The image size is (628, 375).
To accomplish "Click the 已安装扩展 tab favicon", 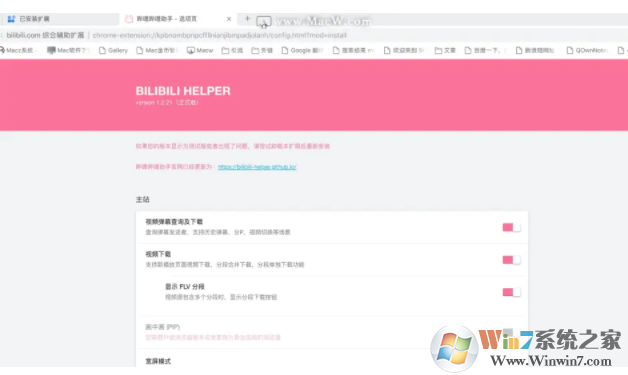I will pos(11,19).
